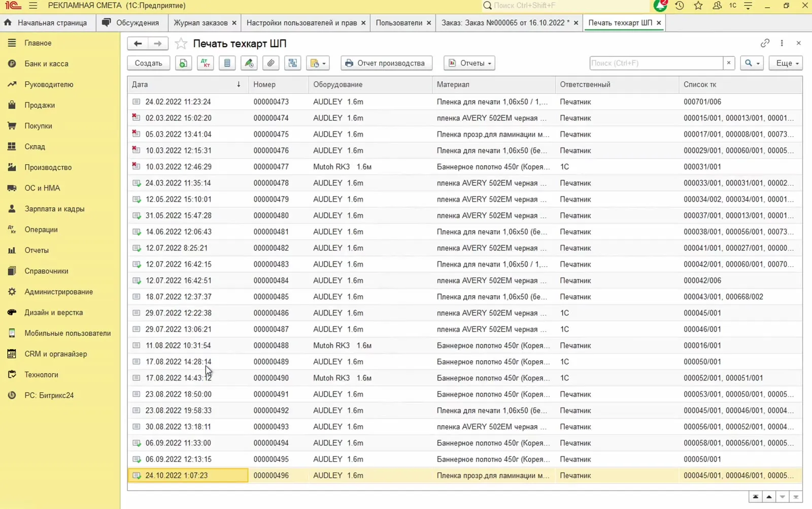812x509 pixels.
Task: Open the history clock icon
Action: [x=680, y=6]
